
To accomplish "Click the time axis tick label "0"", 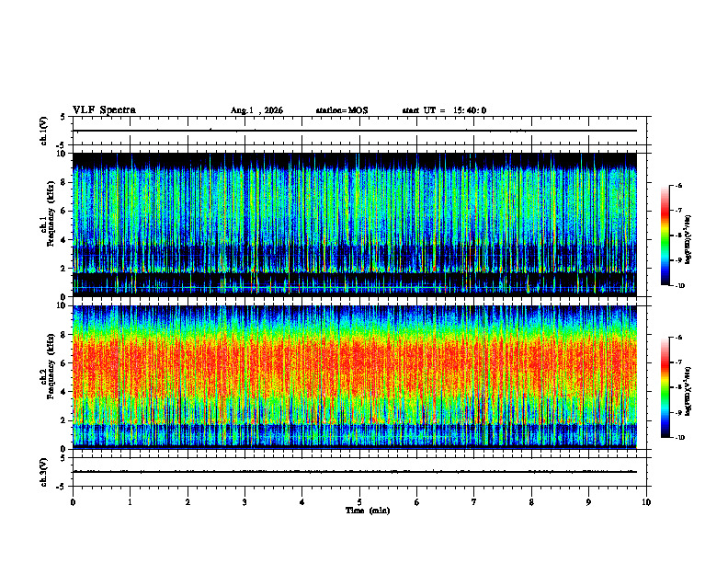I will [x=73, y=502].
